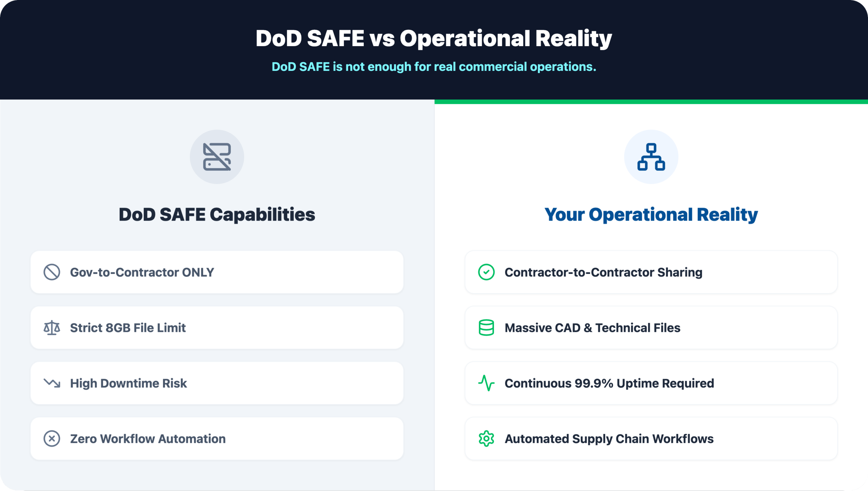
Task: Click the green activity pulse icon
Action: click(x=486, y=383)
